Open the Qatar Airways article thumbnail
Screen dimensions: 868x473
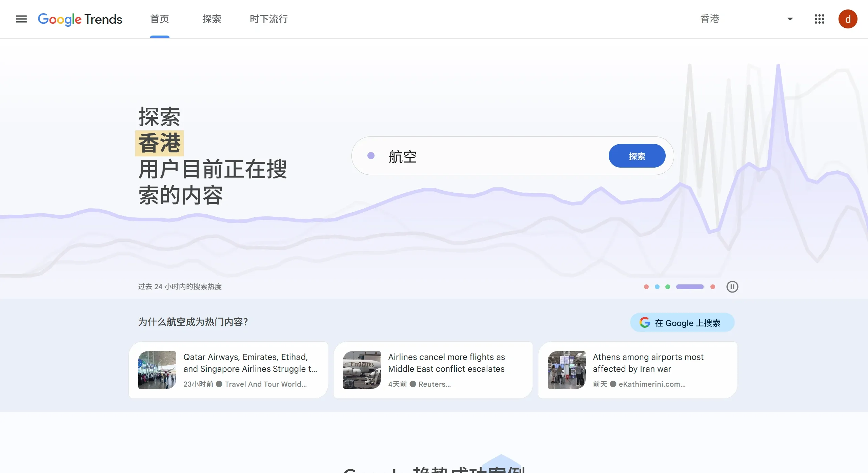click(x=157, y=370)
